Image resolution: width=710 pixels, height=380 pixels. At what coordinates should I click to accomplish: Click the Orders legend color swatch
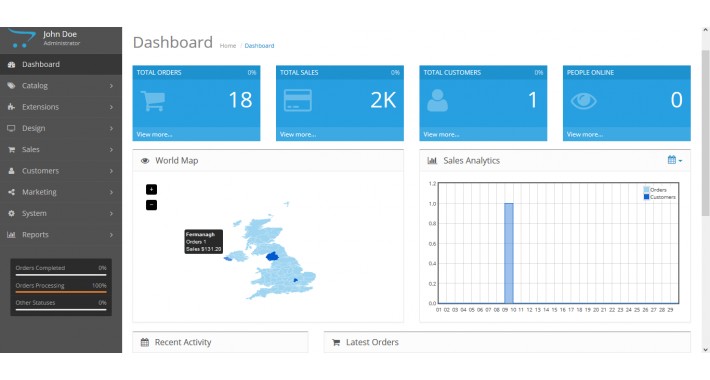(646, 190)
